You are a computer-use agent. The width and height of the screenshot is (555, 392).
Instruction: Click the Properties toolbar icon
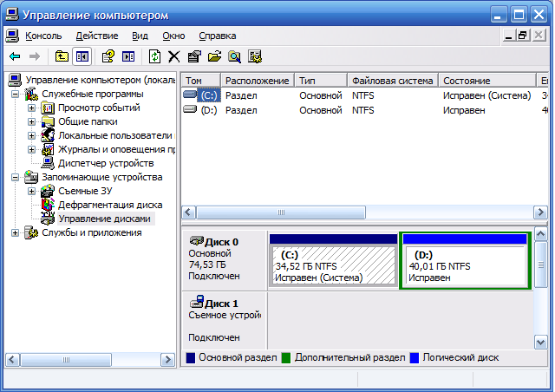click(193, 56)
